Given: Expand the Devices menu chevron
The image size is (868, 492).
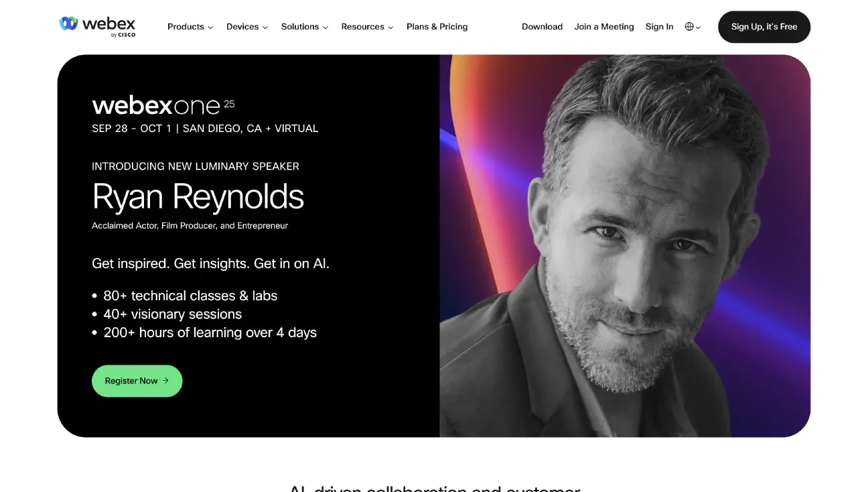Looking at the screenshot, I should click(265, 27).
